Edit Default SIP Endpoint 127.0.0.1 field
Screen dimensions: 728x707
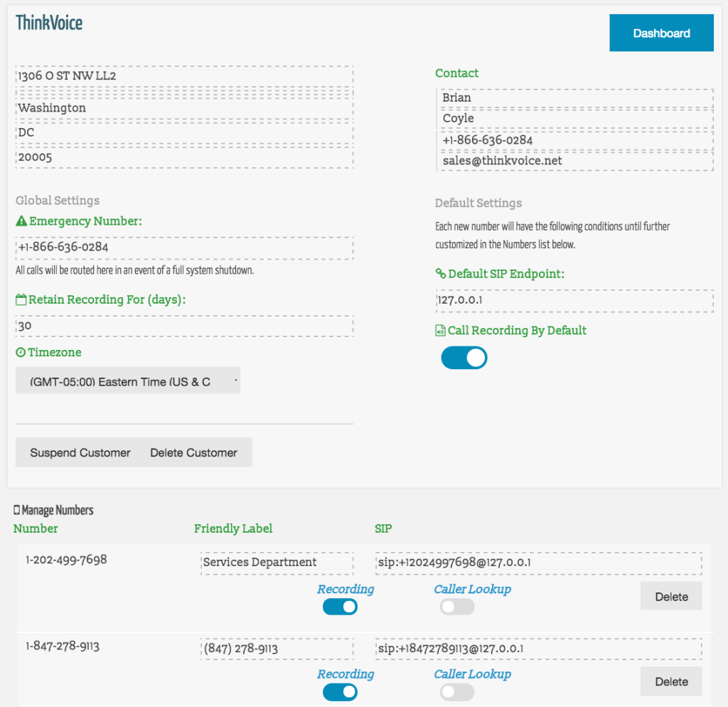click(x=574, y=300)
